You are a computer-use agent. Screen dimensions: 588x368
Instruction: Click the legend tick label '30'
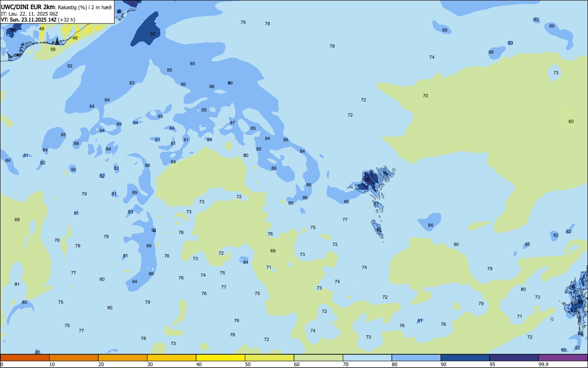click(150, 364)
